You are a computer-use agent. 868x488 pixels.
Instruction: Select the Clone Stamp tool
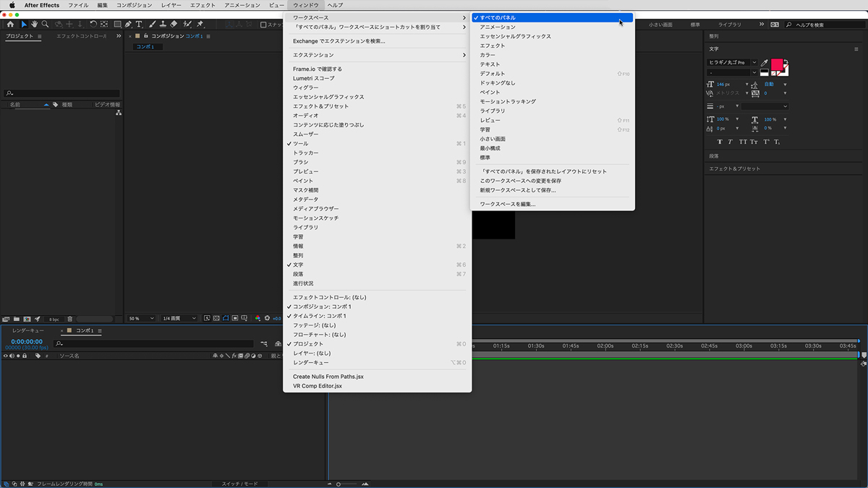click(163, 25)
